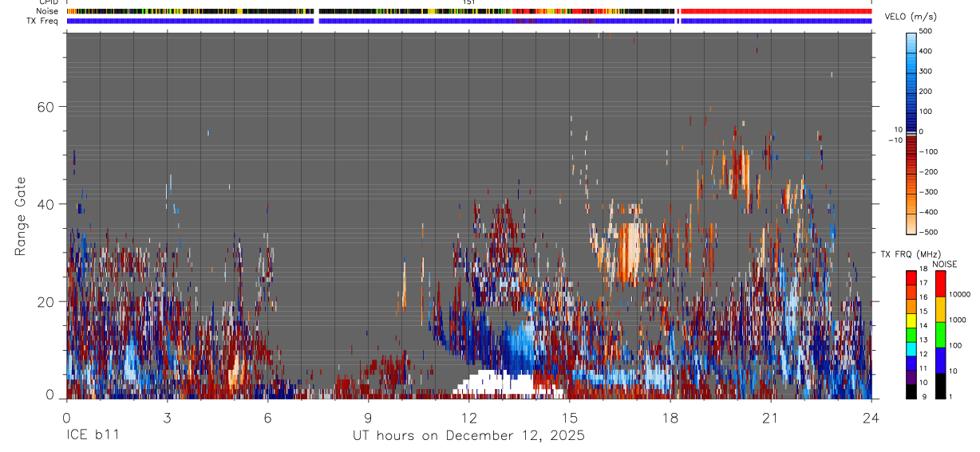Image resolution: width=980 pixels, height=452 pixels.
Task: Click the "500" tick on velocity scale
Action: pyautogui.click(x=926, y=31)
